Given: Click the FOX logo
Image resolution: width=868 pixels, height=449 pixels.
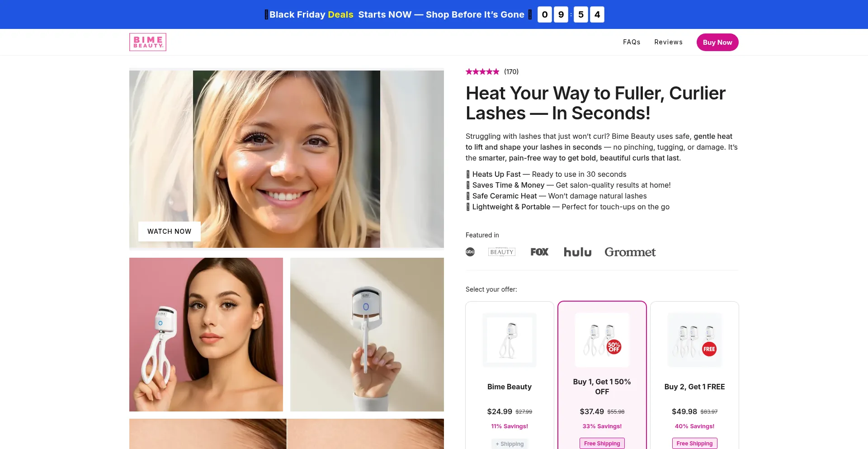Looking at the screenshot, I should point(539,252).
